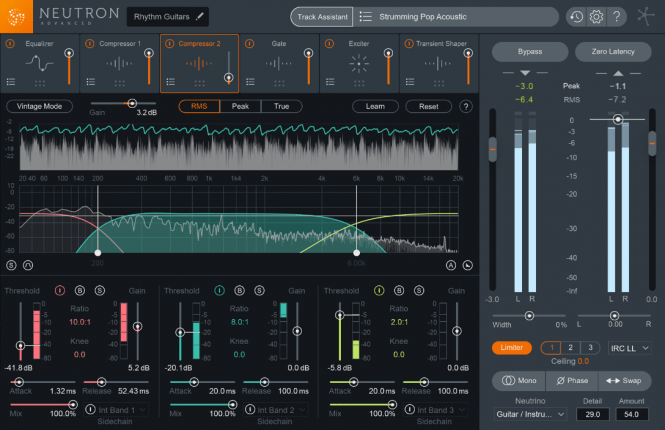Toggle the band 2 teal power button

[x=219, y=290]
